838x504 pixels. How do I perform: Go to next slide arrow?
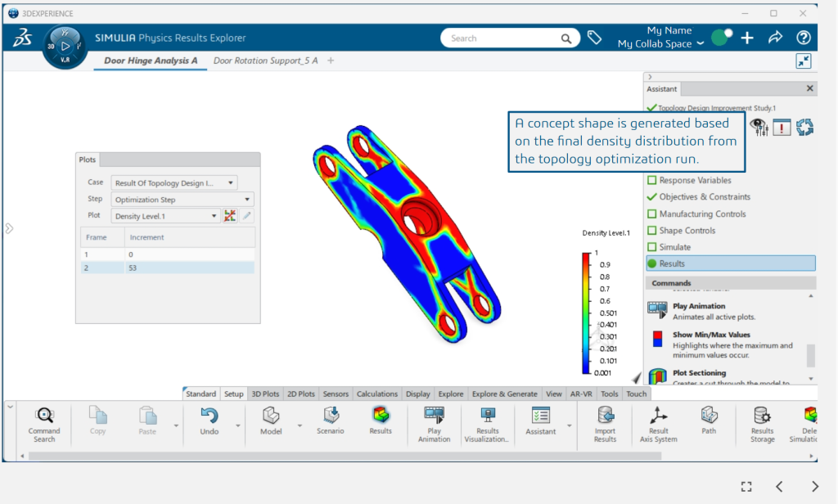coord(814,486)
